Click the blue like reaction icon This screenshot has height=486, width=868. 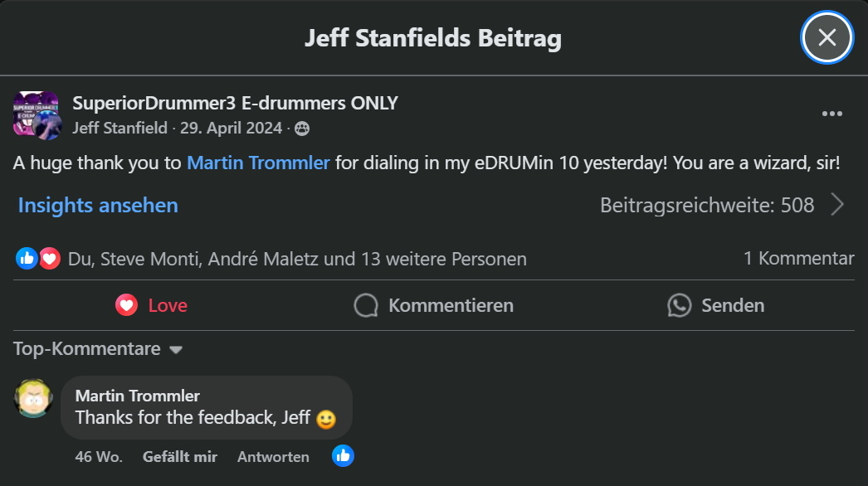point(27,259)
